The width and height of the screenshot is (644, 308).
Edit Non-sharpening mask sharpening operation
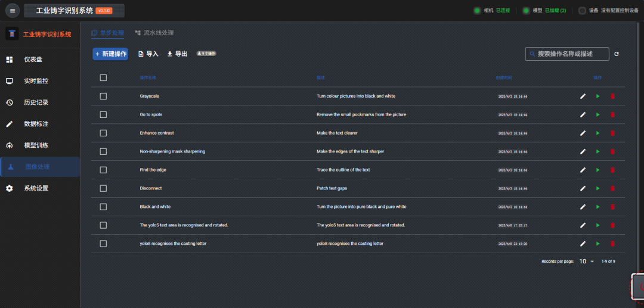(x=583, y=151)
